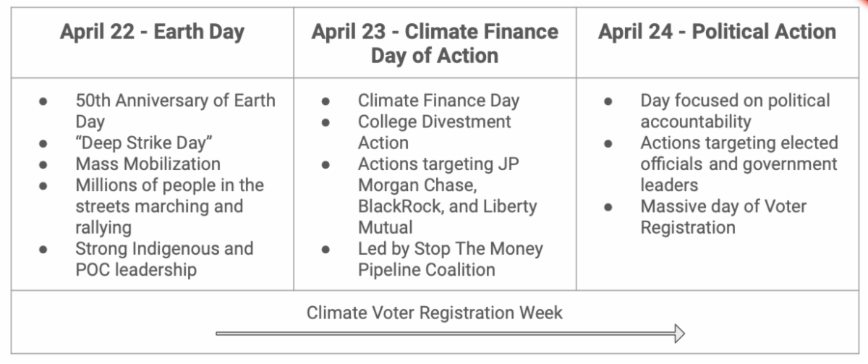Click the April 22 - Earth Day header
This screenshot has width=868, height=364.
[152, 33]
